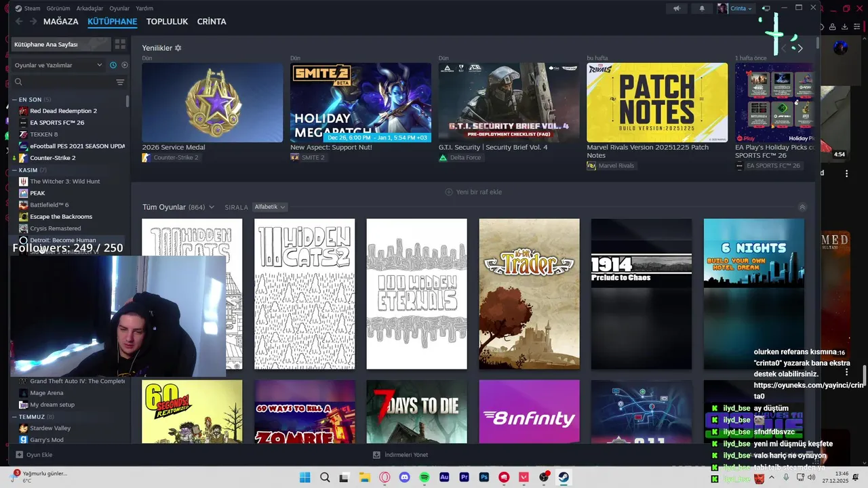Open 2026 Service Medal news card
868x488 pixels.
pos(212,102)
